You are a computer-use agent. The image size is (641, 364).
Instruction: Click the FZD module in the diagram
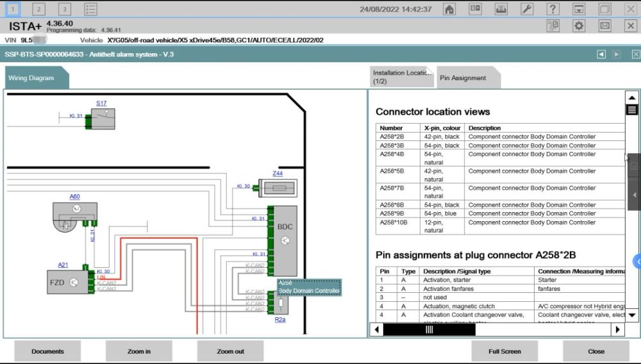click(67, 282)
